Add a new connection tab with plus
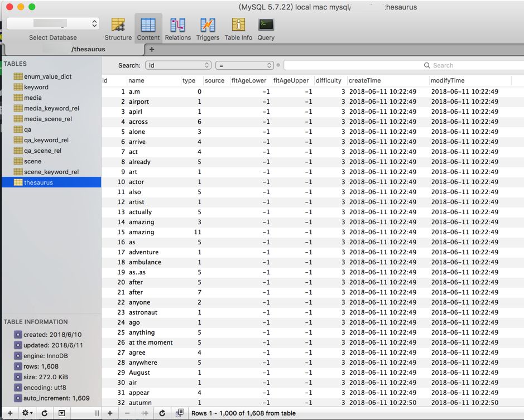 click(152, 50)
